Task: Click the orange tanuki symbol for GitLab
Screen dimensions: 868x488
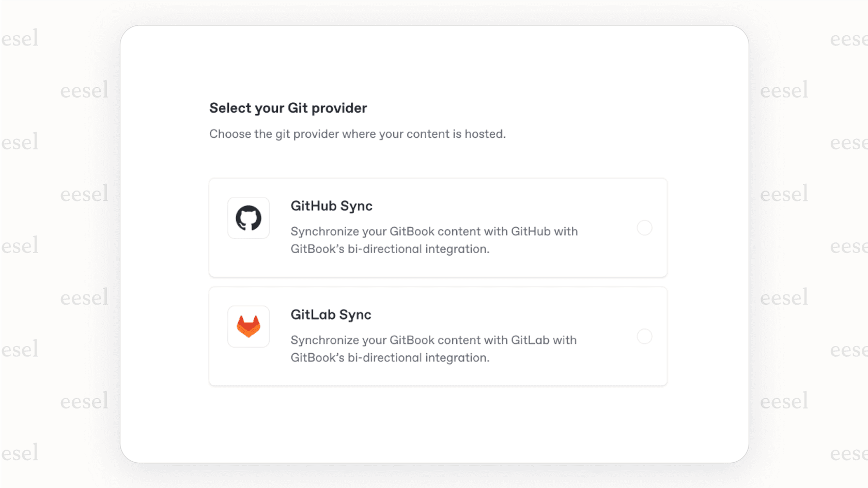Action: tap(249, 326)
